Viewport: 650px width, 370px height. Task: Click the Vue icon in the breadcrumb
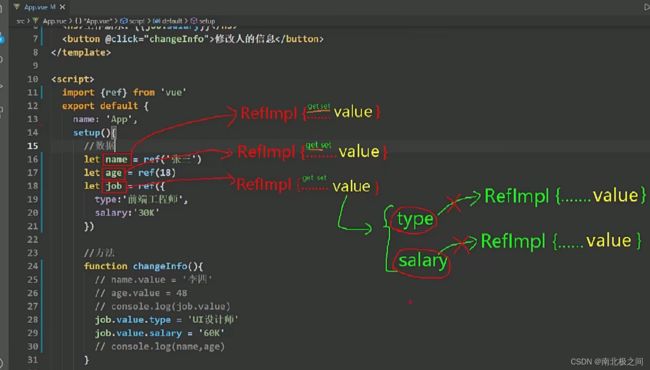click(36, 20)
